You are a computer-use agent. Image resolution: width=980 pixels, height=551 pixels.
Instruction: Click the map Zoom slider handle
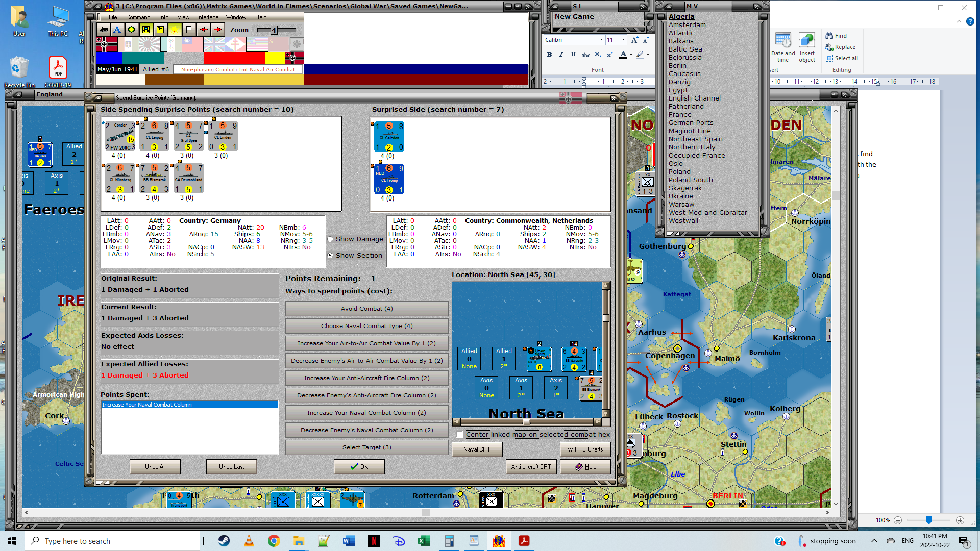pyautogui.click(x=274, y=30)
